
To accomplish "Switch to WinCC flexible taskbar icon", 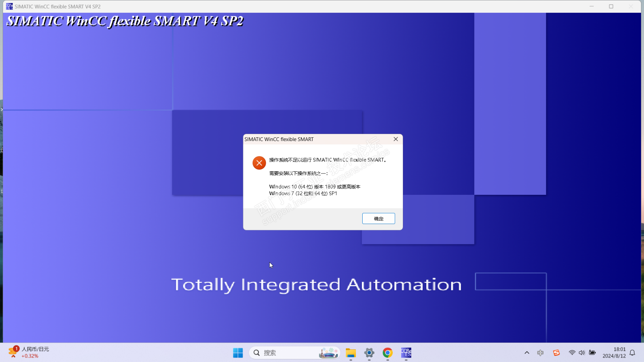I will [406, 353].
